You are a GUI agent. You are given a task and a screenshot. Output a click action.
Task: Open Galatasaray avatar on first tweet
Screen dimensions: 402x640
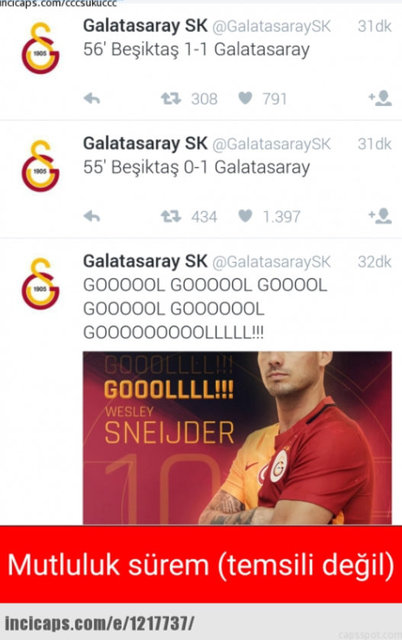(40, 48)
